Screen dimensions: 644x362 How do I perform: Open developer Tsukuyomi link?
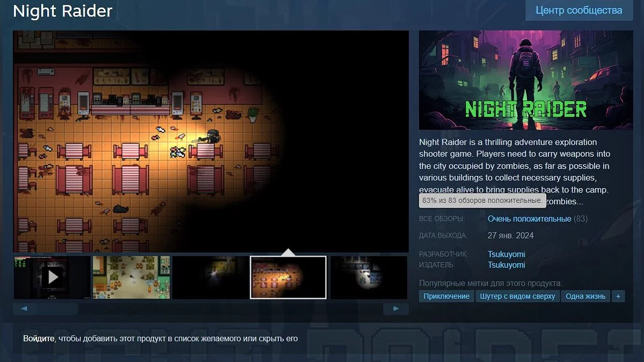(506, 254)
